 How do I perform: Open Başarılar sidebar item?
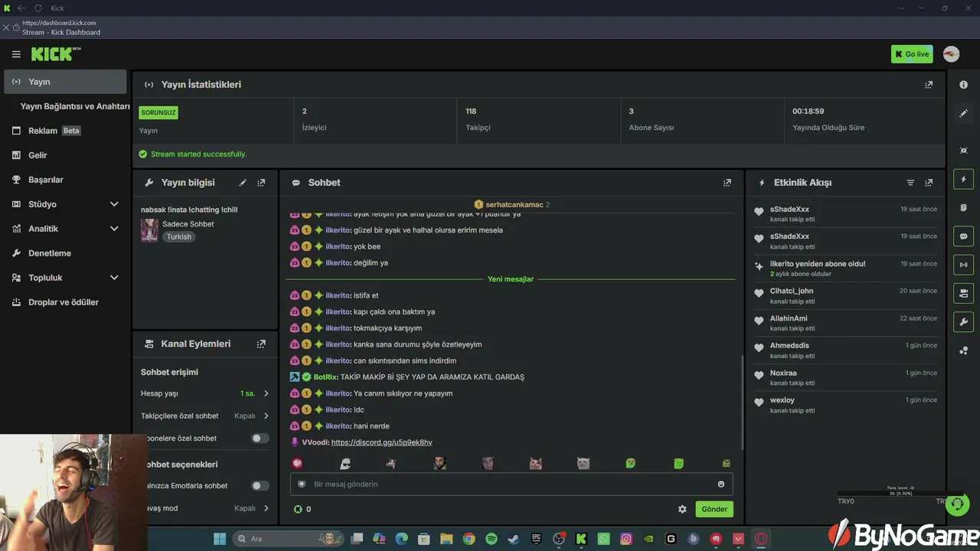(65, 180)
